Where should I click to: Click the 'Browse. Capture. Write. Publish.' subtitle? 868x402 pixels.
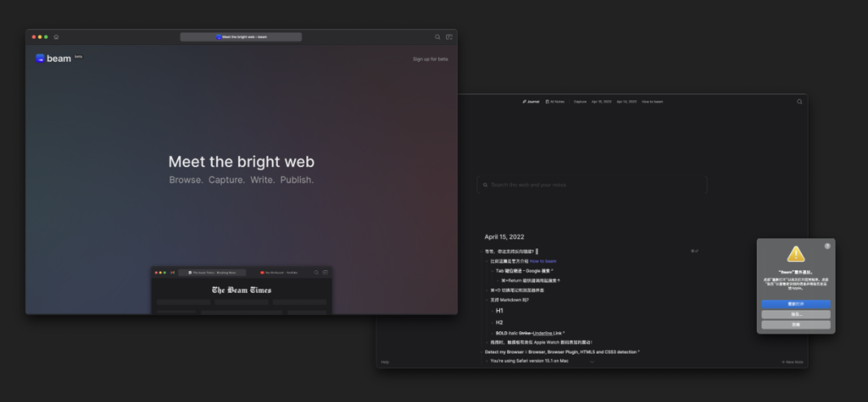(x=241, y=180)
